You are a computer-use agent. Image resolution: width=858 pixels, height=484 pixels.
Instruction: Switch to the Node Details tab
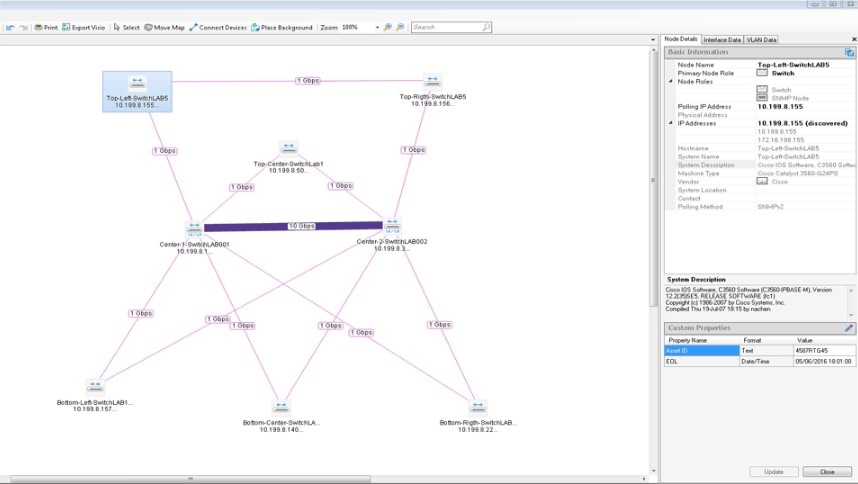pos(681,39)
